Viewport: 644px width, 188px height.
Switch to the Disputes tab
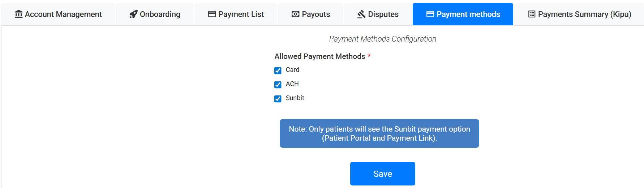tap(383, 14)
